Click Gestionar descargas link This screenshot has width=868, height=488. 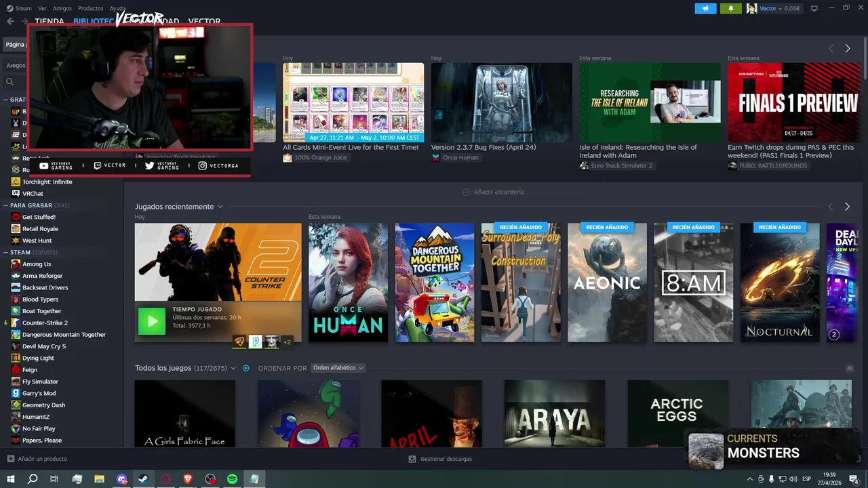(446, 459)
